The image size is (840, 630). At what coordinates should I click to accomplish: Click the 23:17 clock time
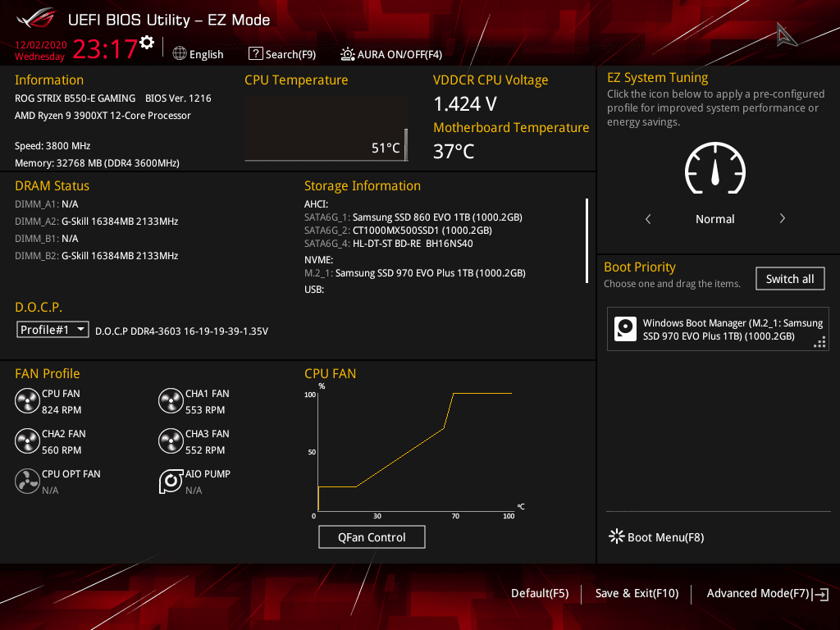coord(105,48)
